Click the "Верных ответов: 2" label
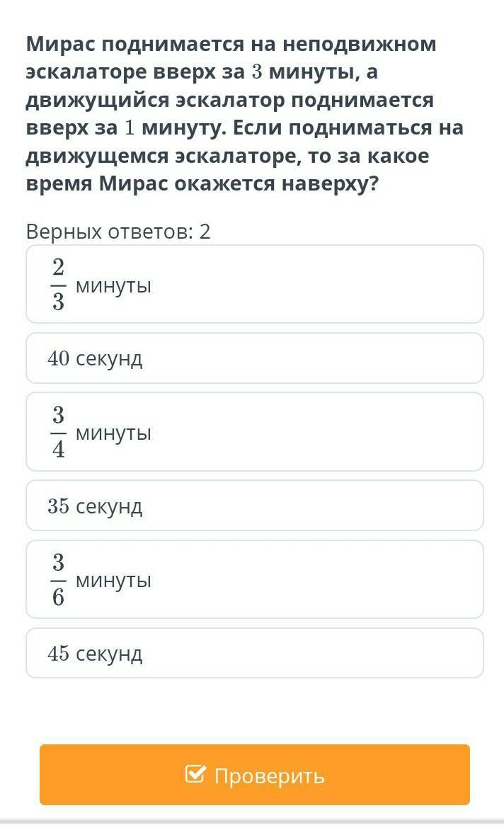 [118, 232]
